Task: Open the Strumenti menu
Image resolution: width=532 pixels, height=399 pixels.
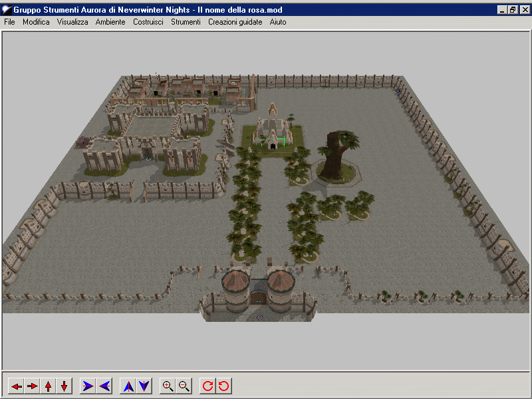Action: point(186,22)
